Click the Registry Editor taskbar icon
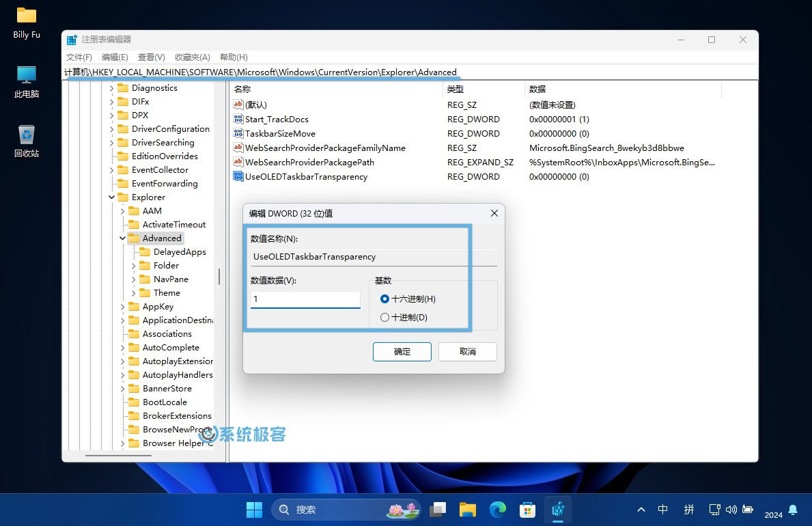 point(558,510)
